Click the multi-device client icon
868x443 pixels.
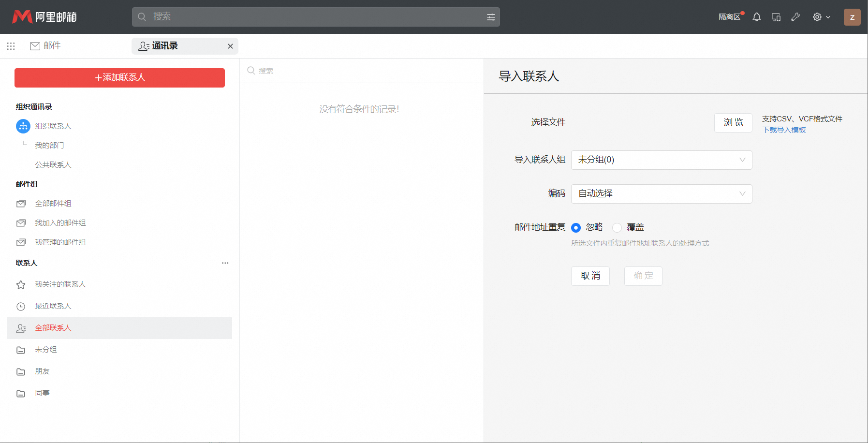(x=776, y=17)
